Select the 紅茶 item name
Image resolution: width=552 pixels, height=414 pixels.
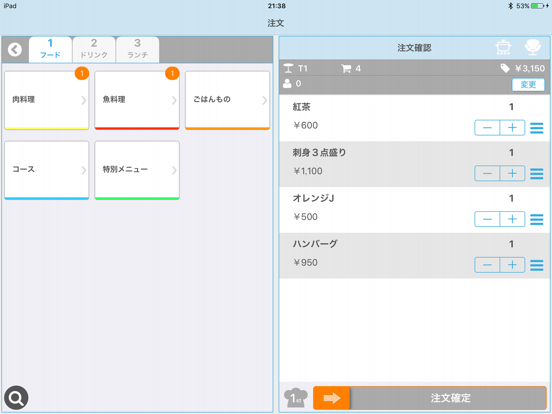301,107
